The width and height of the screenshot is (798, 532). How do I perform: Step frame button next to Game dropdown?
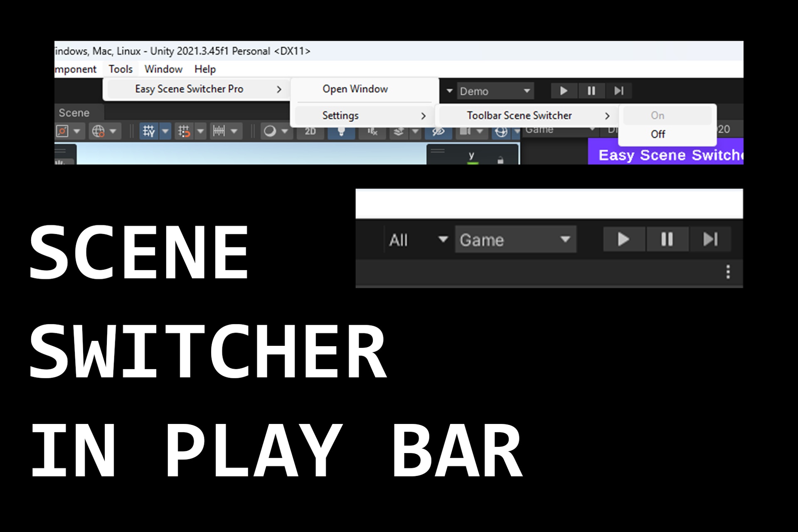click(710, 239)
